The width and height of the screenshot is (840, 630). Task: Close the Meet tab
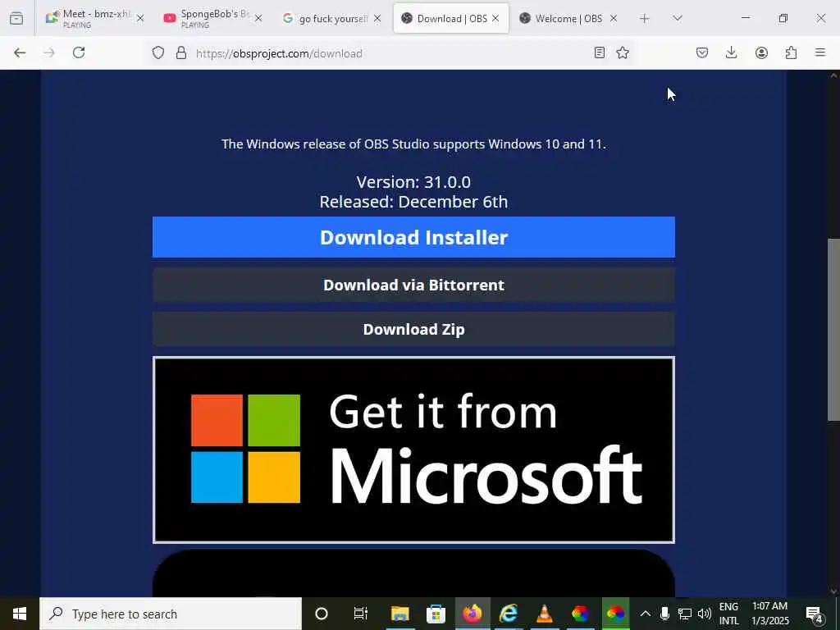point(140,18)
